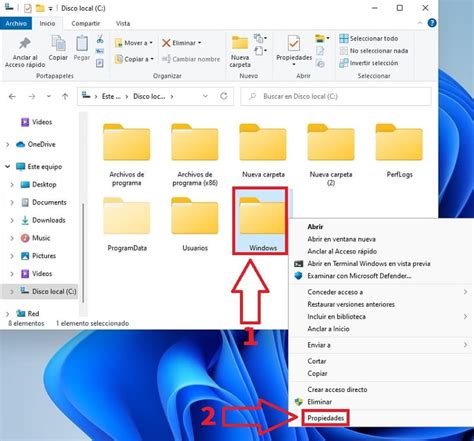Go forward with the right arrow
The width and height of the screenshot is (474, 441).
32,97
